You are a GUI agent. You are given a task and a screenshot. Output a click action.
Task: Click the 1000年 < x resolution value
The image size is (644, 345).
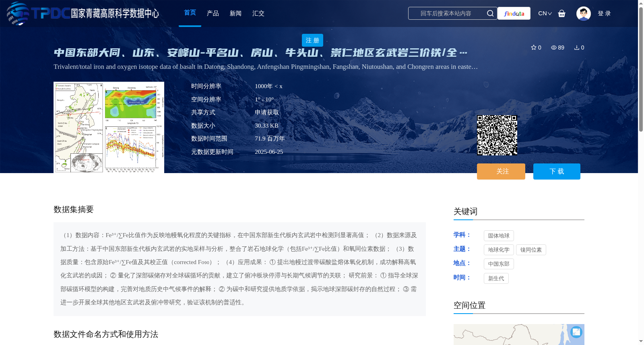point(268,86)
